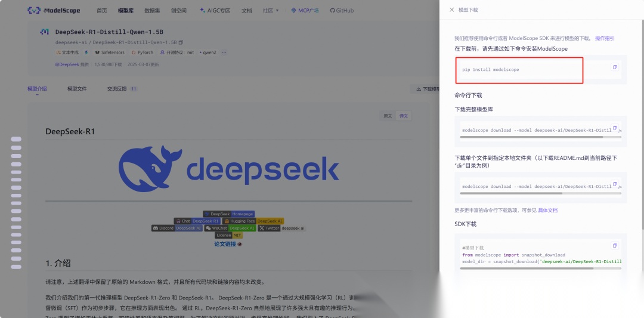Click the 1. 介绍 section heading
The height and width of the screenshot is (318, 644).
(58, 263)
